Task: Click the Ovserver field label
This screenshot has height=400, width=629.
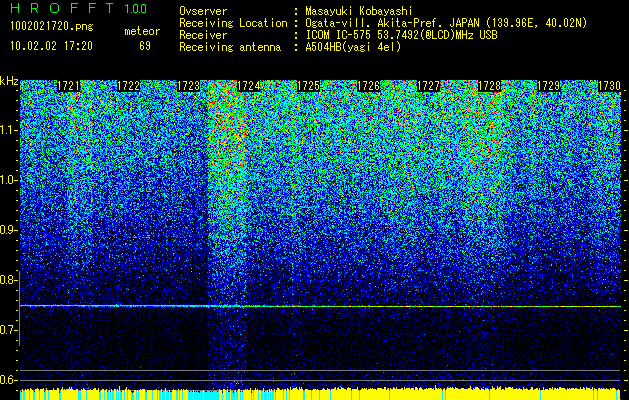Action: [203, 11]
